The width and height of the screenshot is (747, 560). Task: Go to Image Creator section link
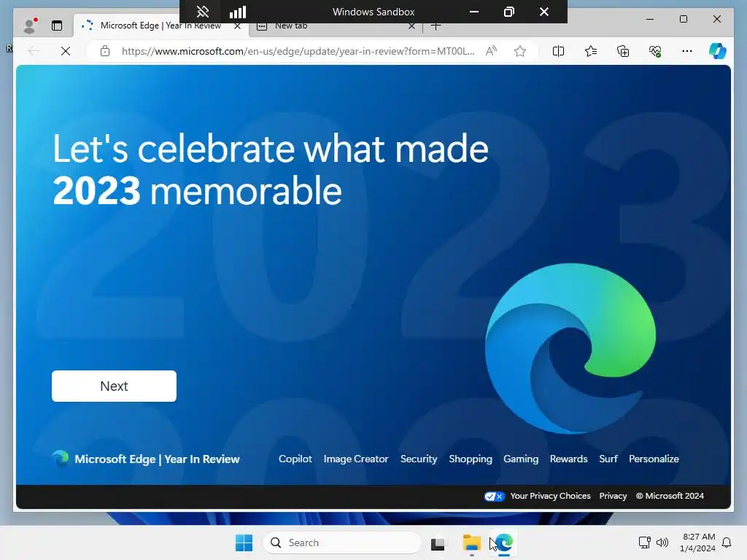point(356,459)
